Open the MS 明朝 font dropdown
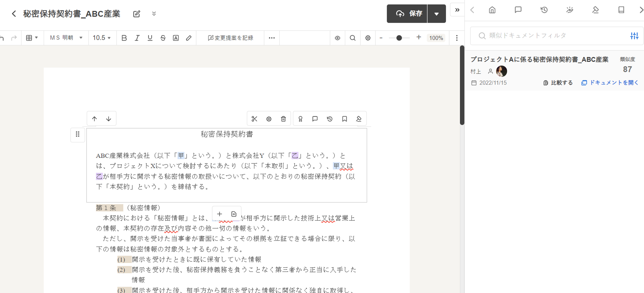The image size is (644, 293). coord(66,38)
